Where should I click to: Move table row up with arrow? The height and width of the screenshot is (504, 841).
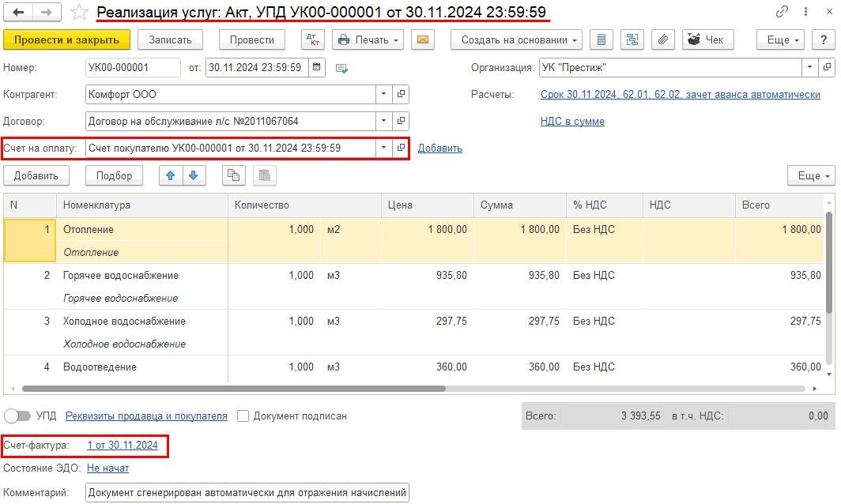coord(171,175)
